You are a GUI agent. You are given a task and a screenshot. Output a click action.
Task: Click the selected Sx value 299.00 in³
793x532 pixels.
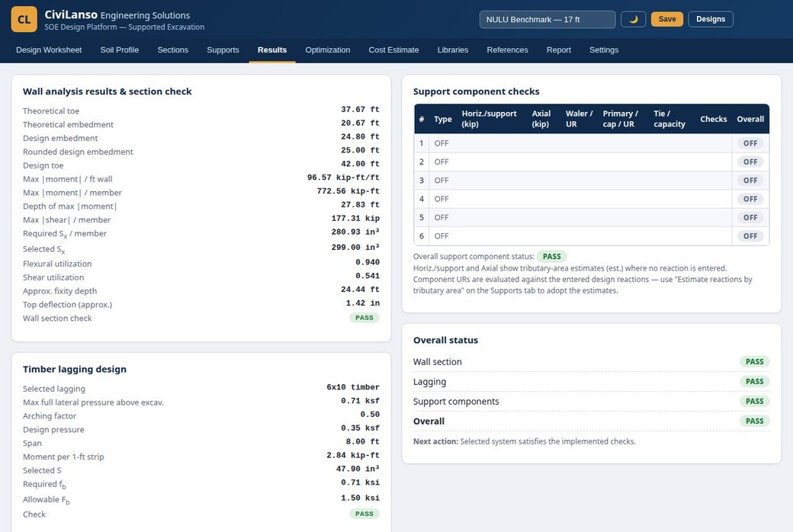(355, 247)
